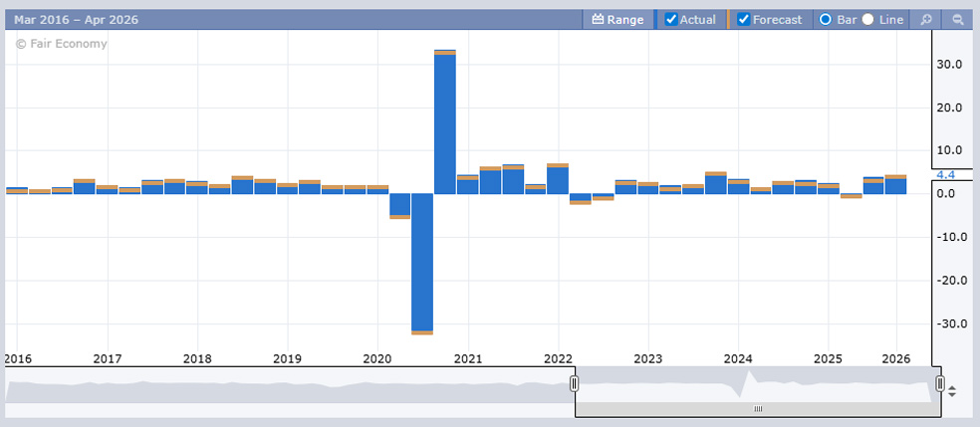Click the navigator's left range handle
The height and width of the screenshot is (427, 980).
click(575, 383)
